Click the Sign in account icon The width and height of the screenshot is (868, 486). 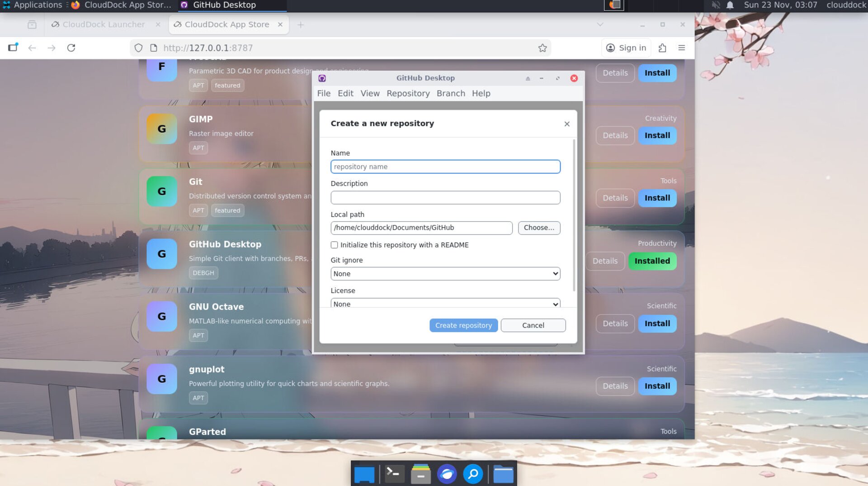coord(610,48)
